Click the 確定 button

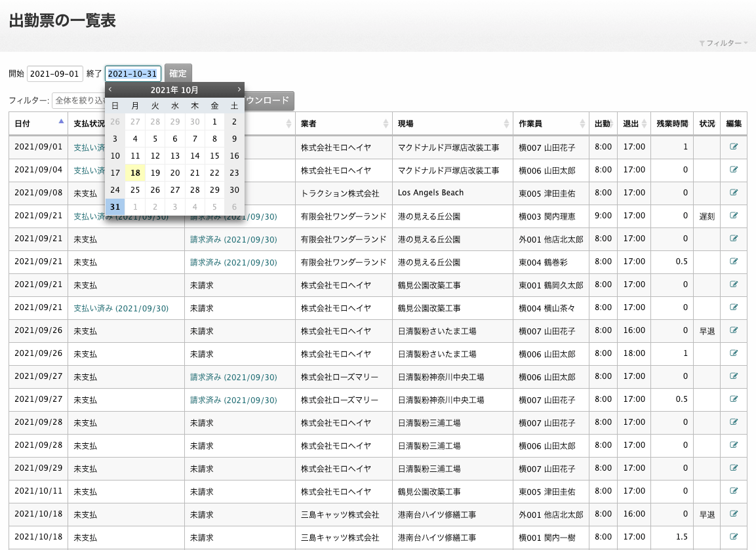[x=178, y=73]
